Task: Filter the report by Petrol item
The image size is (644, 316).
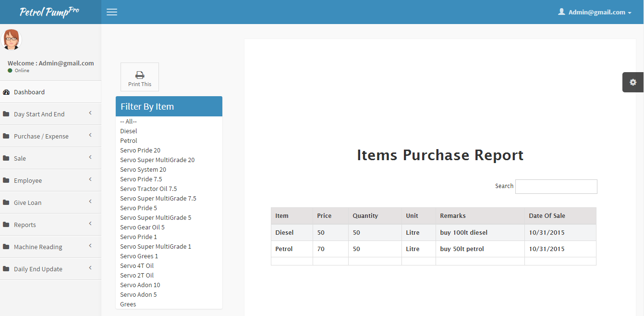Action: 129,140
